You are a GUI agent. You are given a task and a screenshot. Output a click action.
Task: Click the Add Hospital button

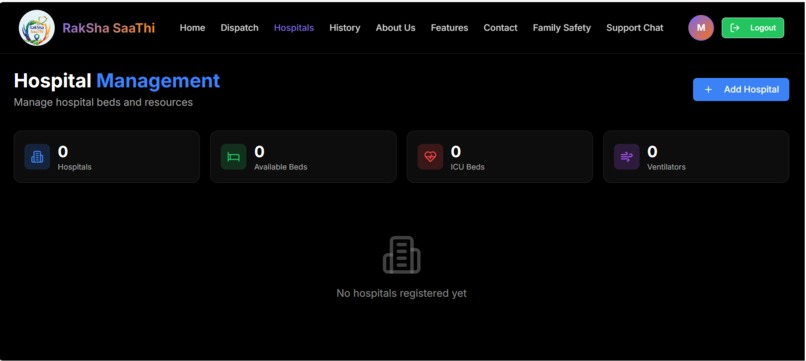(741, 89)
